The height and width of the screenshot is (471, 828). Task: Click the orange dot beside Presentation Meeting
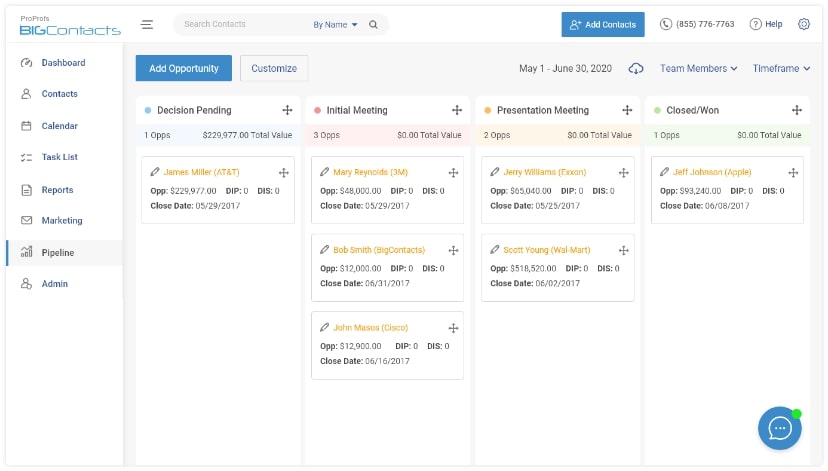pos(487,110)
